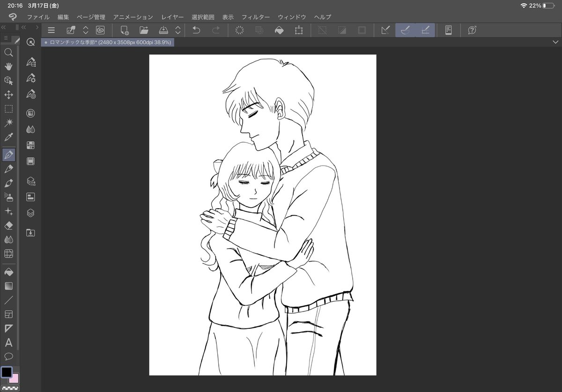Open the Brush Size palette
The height and width of the screenshot is (392, 562).
pos(31,94)
